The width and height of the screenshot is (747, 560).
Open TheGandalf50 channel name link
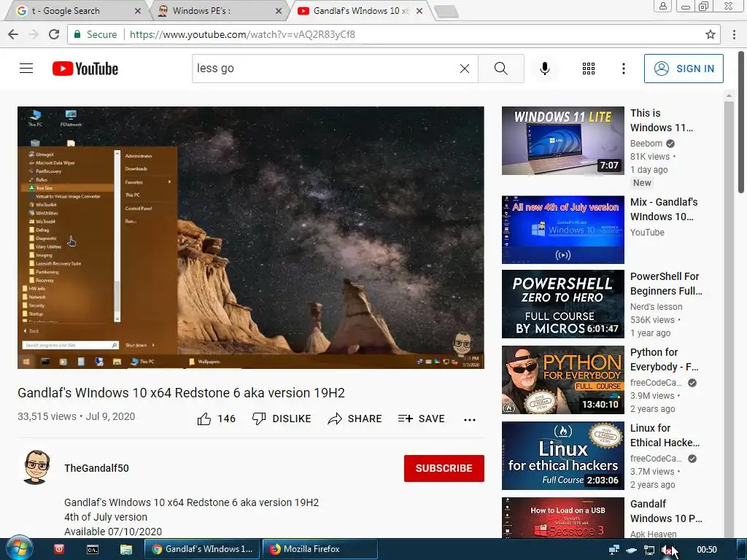pos(97,468)
